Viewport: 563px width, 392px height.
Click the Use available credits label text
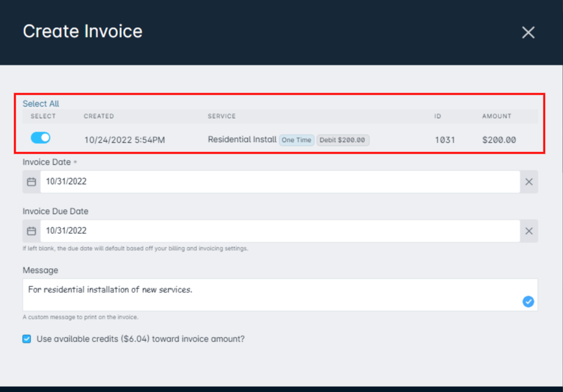pos(141,339)
